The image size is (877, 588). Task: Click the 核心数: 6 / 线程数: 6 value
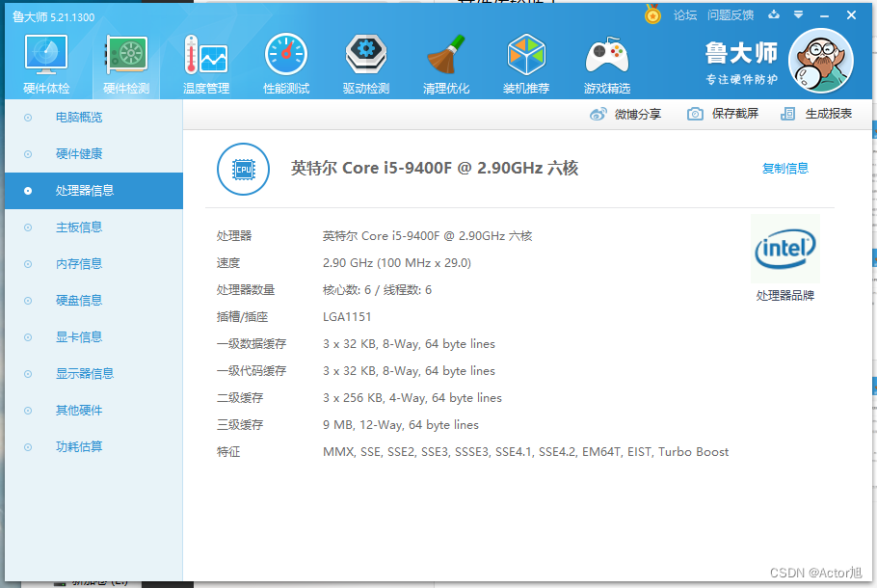tap(377, 290)
